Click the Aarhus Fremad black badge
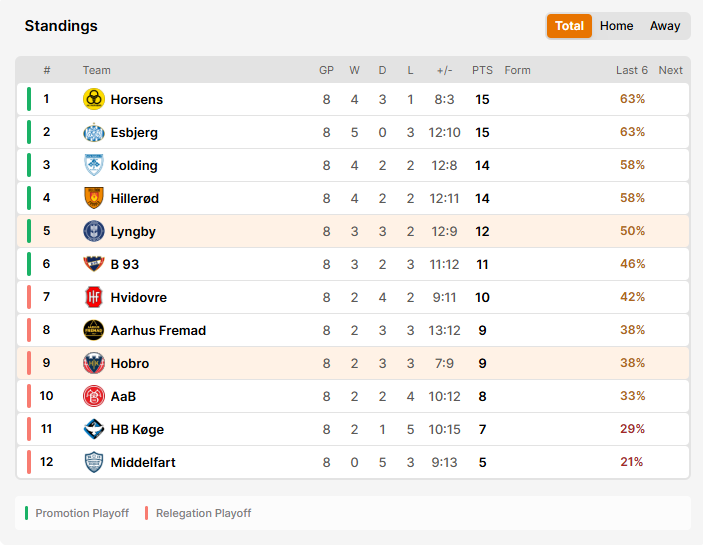The image size is (703, 545). point(94,330)
